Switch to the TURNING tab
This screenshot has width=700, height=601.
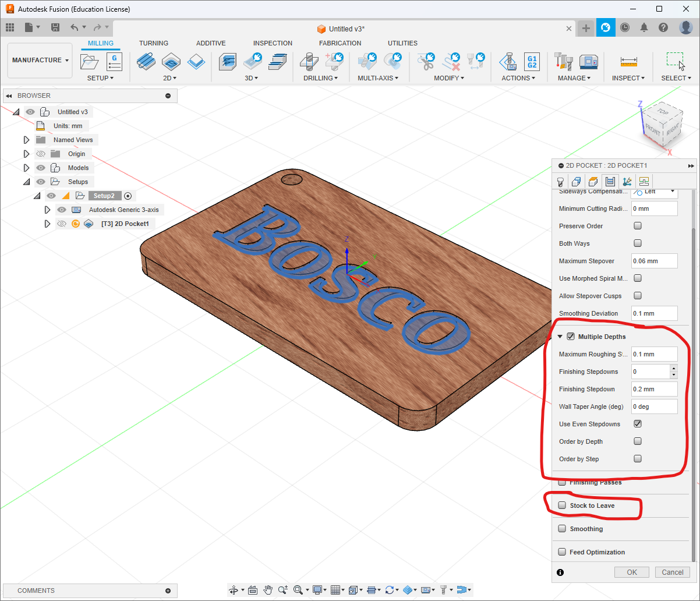pyautogui.click(x=154, y=43)
